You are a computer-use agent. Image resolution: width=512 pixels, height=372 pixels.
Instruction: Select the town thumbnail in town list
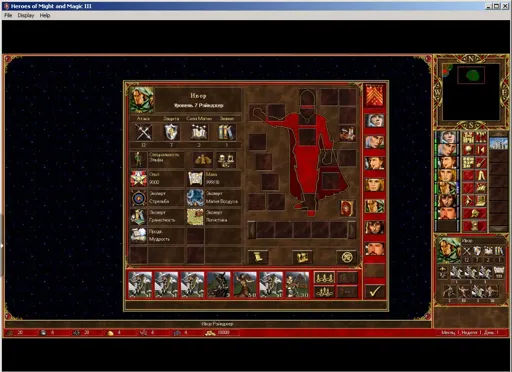tap(499, 144)
